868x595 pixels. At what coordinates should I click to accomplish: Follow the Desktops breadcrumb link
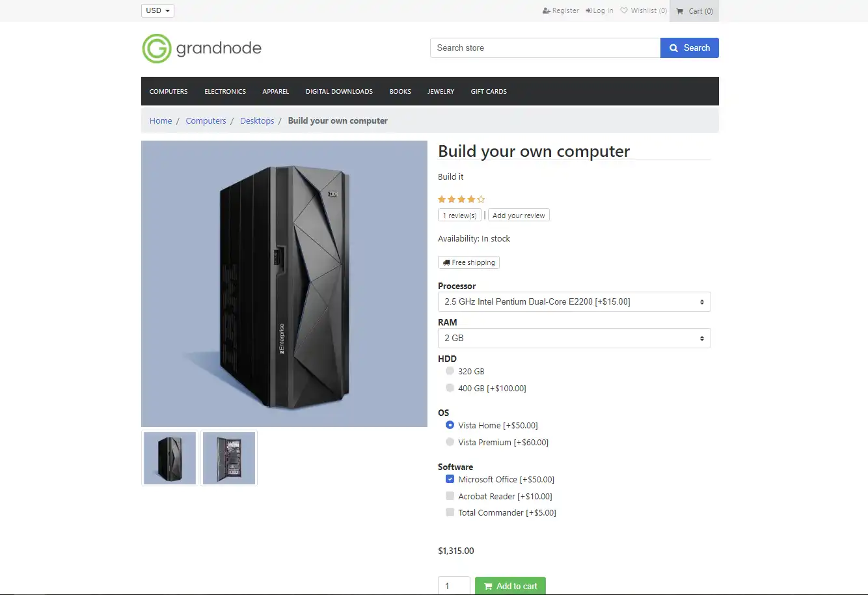pos(257,121)
